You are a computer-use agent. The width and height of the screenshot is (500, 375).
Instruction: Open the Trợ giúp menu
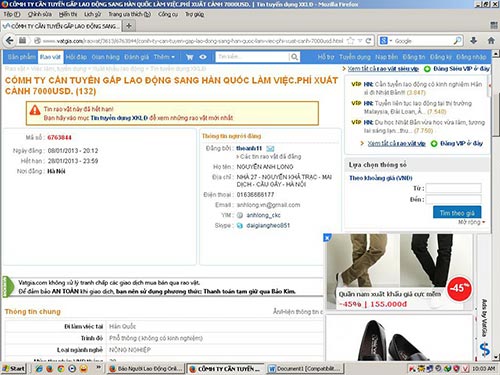pyautogui.click(x=194, y=14)
